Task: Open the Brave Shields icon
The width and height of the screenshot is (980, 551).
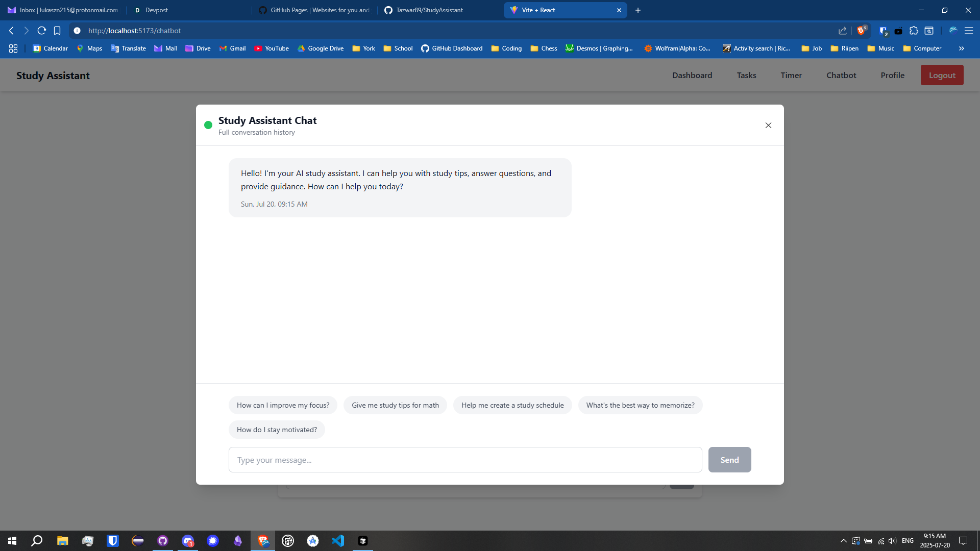Action: (861, 31)
